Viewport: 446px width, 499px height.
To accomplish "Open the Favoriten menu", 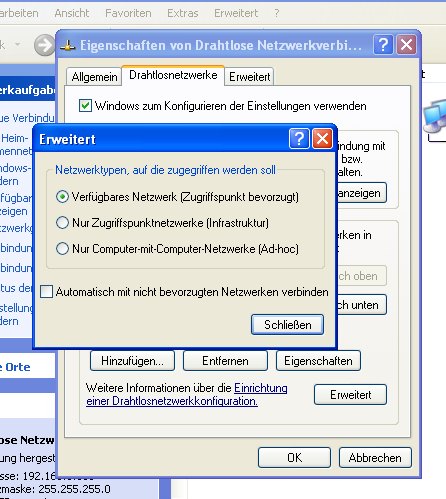I will click(x=128, y=13).
